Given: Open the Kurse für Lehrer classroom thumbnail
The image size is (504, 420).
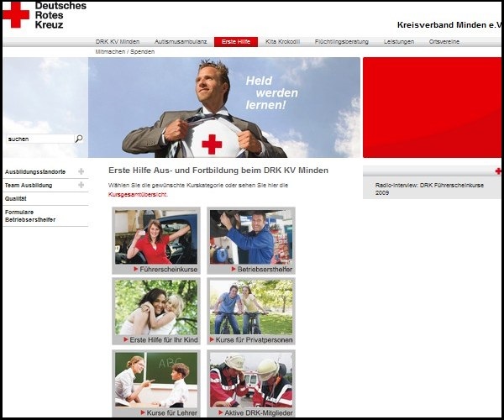Looking at the screenshot, I should (x=156, y=383).
